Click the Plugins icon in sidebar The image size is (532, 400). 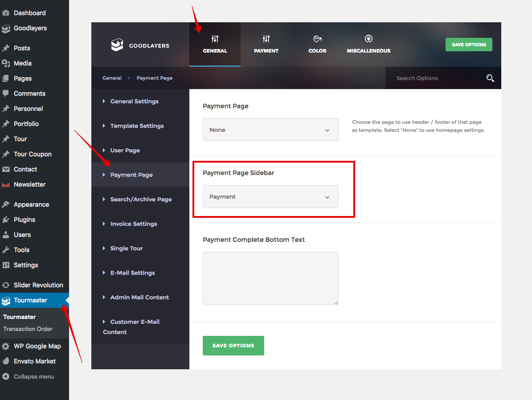6,220
